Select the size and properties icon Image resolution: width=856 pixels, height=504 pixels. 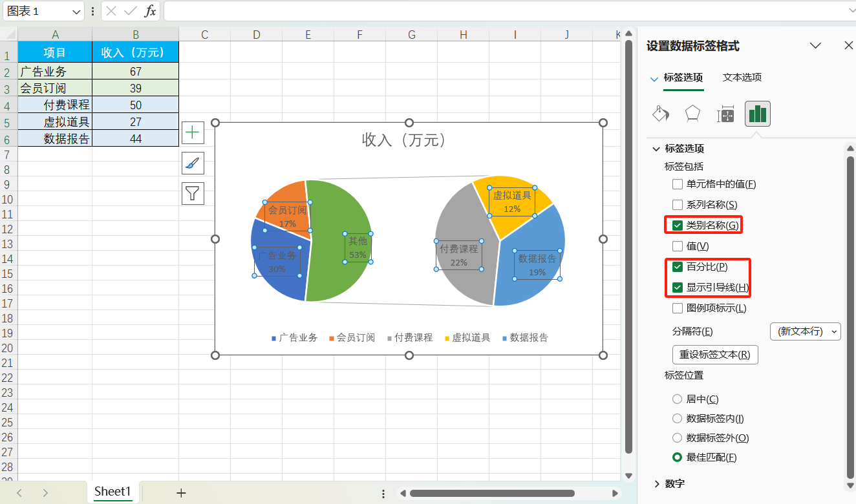725,113
